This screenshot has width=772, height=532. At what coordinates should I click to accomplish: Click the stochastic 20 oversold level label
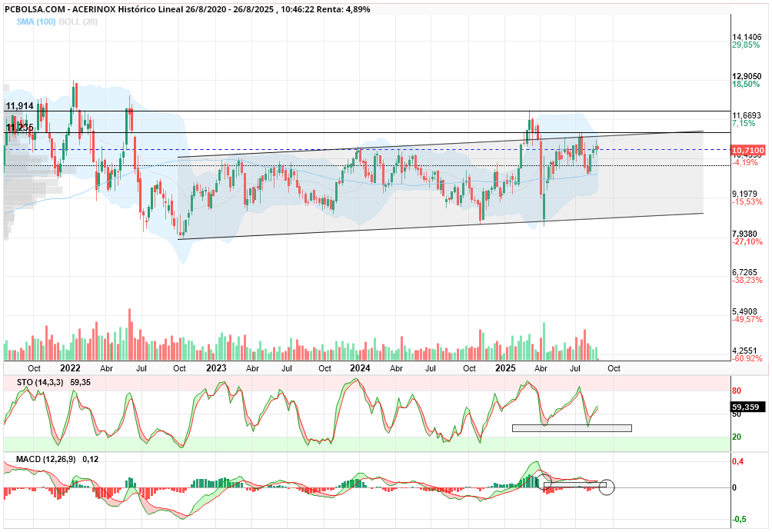tap(737, 437)
